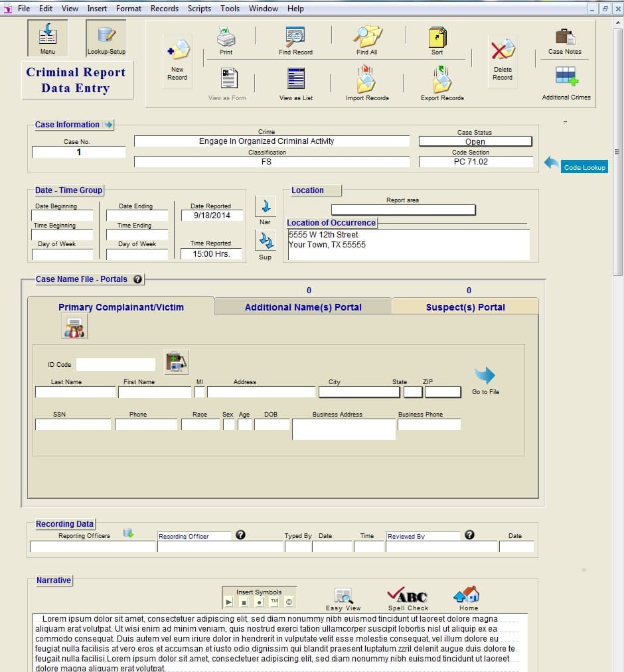Click the Code Lookup button

click(584, 167)
